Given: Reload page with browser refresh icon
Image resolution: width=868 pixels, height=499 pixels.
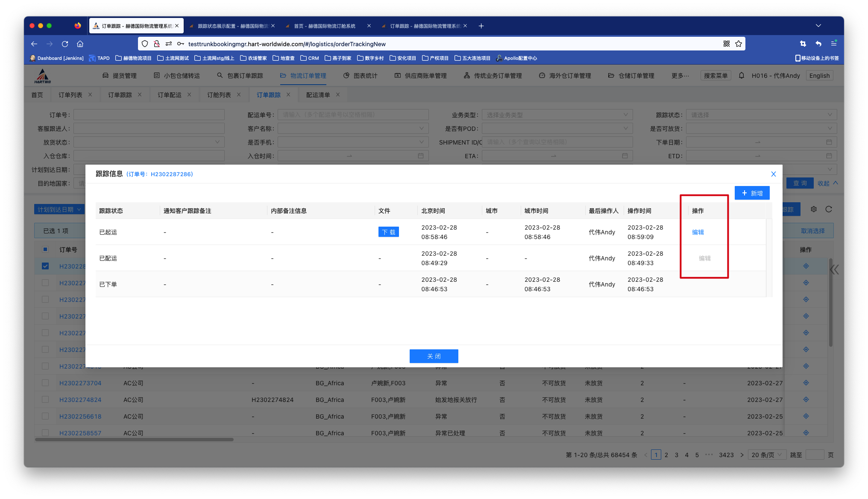Looking at the screenshot, I should pos(65,44).
